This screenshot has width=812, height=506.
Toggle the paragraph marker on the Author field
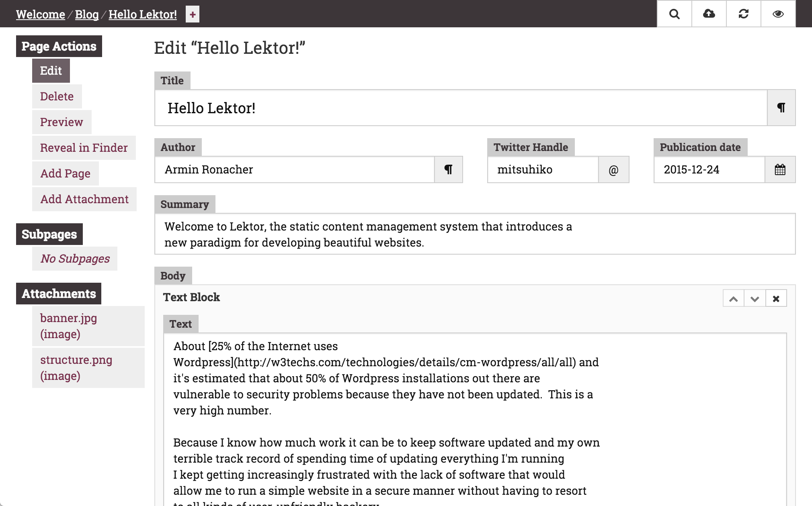(x=449, y=169)
